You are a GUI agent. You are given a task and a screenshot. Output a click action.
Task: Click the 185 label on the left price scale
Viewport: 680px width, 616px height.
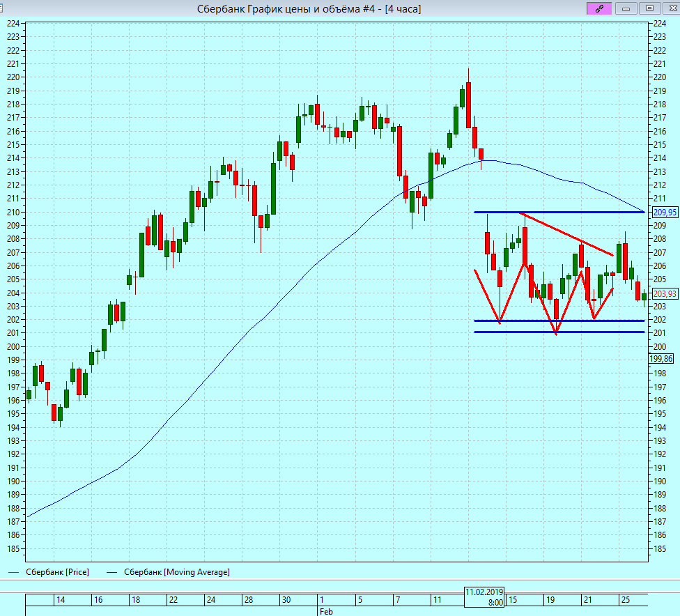click(13, 549)
